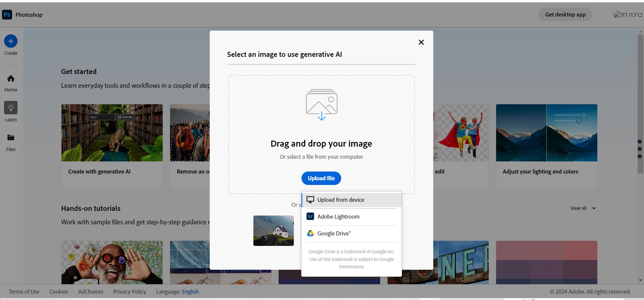Expand the View all dropdown
Image resolution: width=644 pixels, height=300 pixels.
pyautogui.click(x=583, y=208)
